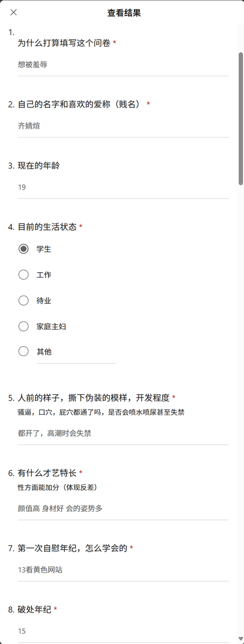Select the 学生 radio option
This screenshot has width=244, height=644.
(24, 249)
